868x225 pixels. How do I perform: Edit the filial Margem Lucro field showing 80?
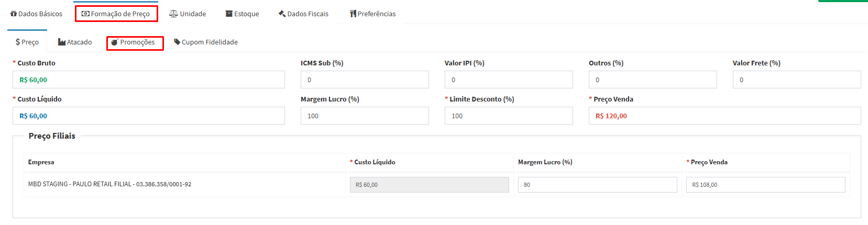click(597, 185)
